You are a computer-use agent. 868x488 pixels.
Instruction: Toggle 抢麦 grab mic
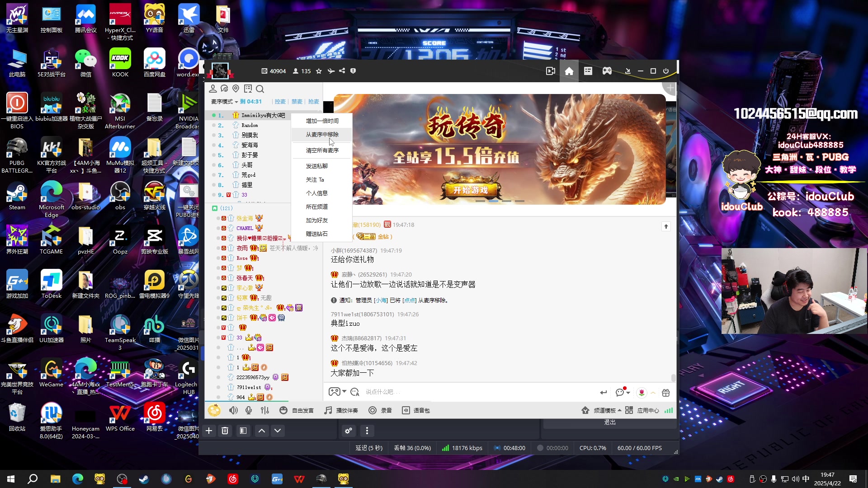click(314, 102)
